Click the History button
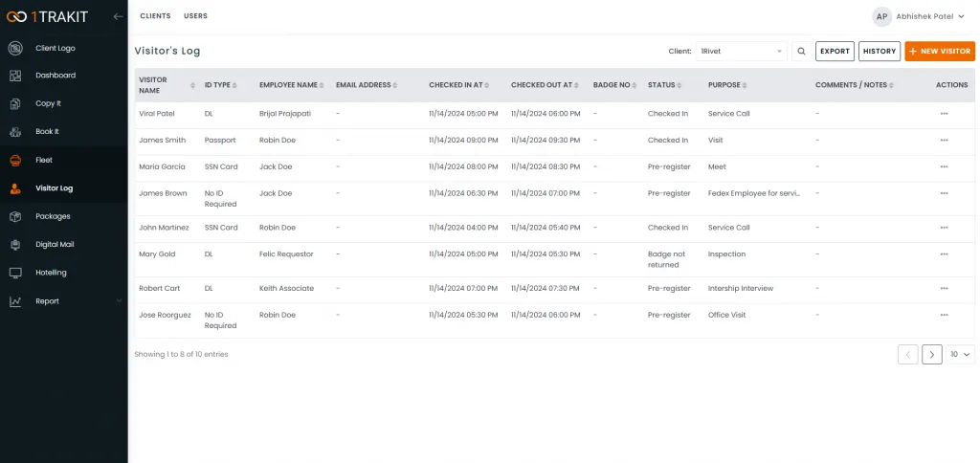Viewport: 980px width, 463px height. 880,52
